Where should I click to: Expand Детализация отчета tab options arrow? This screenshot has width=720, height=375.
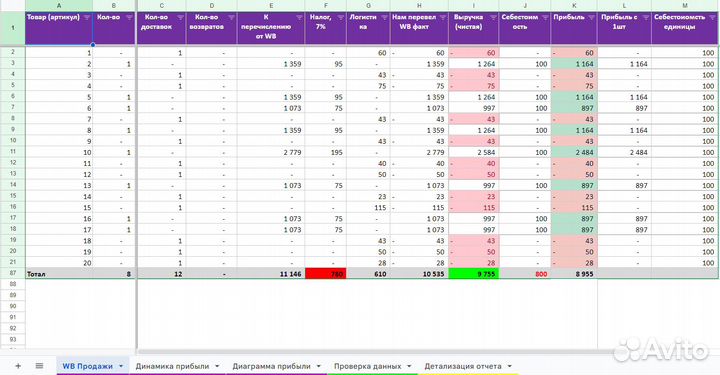point(509,366)
